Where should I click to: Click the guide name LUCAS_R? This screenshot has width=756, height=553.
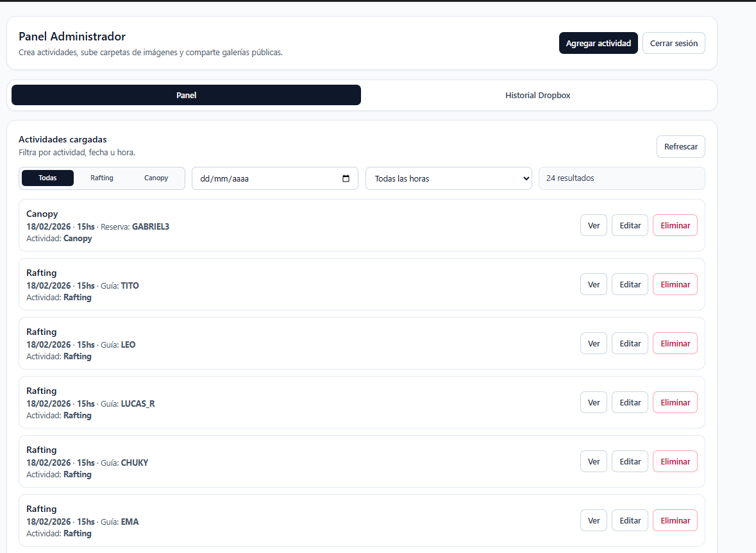pos(138,404)
